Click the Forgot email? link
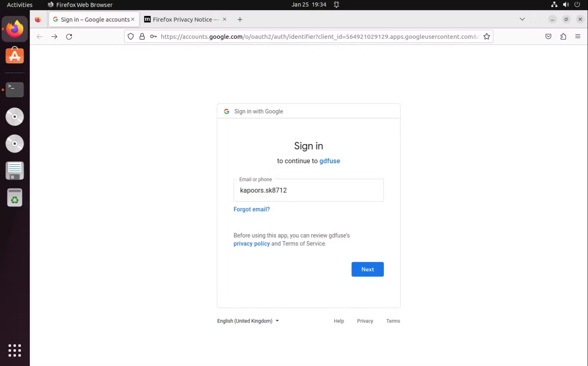This screenshot has height=366, width=588. click(252, 209)
